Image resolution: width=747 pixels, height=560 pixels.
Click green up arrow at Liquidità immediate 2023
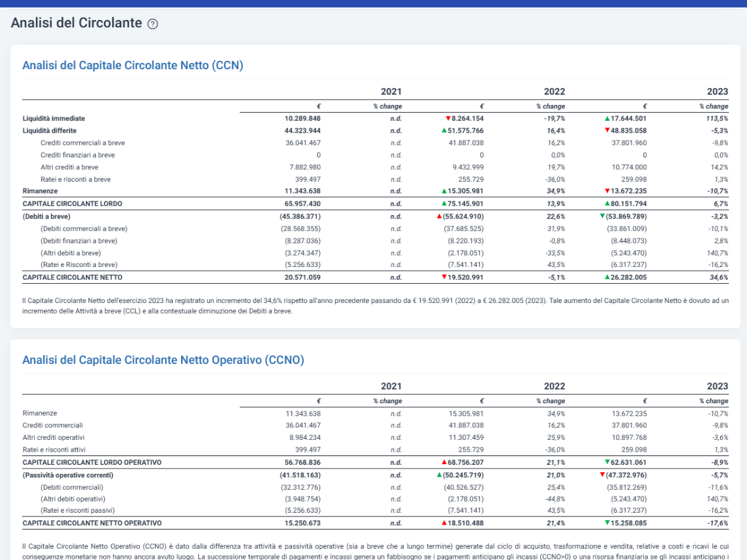(x=607, y=118)
